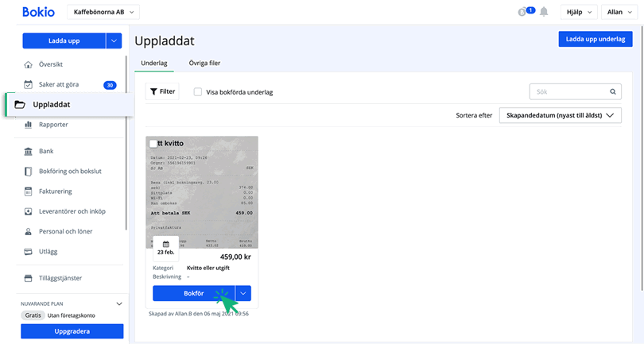This screenshot has width=644, height=344.
Task: Click the Fakturering invoice icon
Action: 29,191
